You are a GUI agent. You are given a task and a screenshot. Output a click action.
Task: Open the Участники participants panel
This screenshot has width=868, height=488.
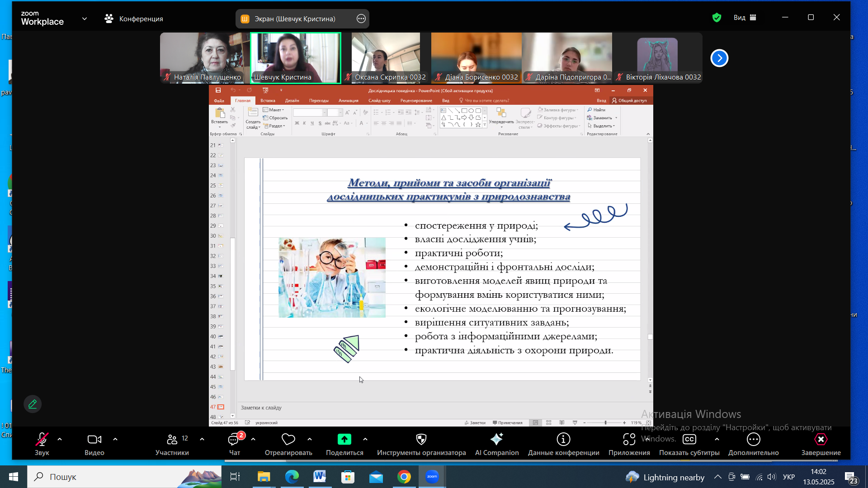click(x=172, y=444)
